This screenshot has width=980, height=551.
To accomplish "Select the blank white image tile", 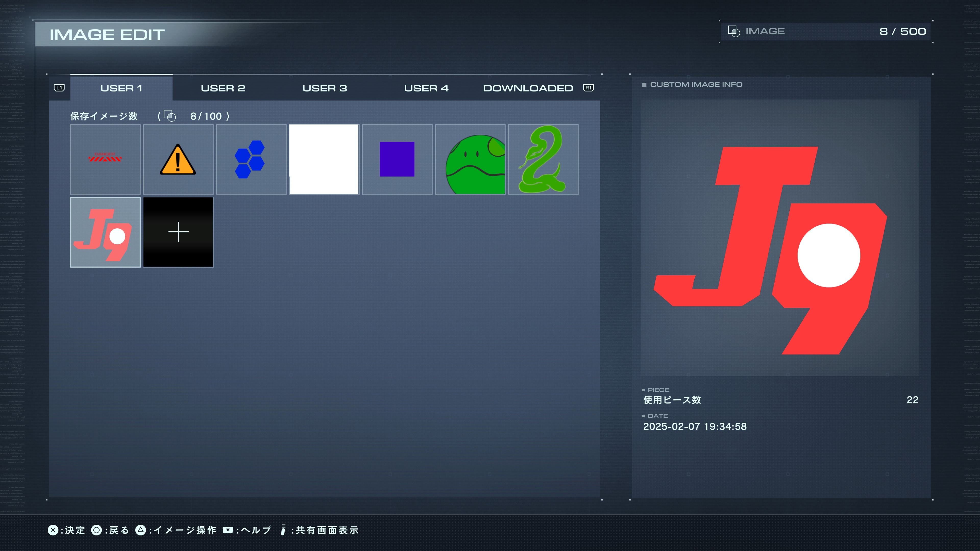I will (x=324, y=159).
